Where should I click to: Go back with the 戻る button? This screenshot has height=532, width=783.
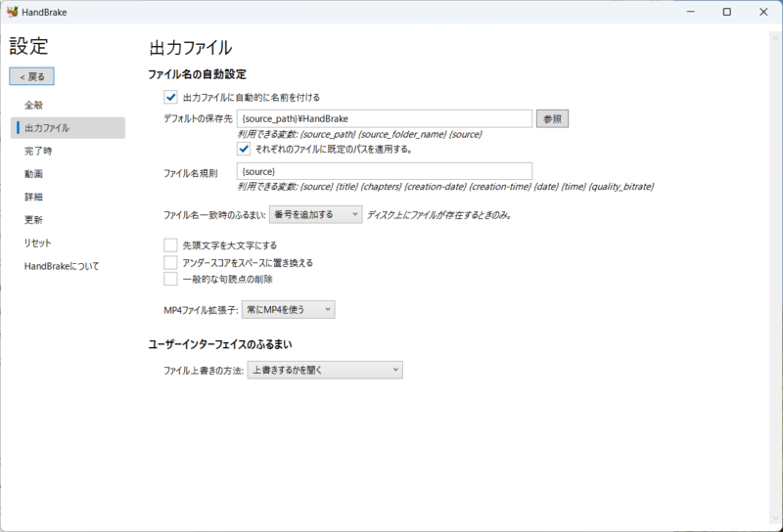point(31,76)
